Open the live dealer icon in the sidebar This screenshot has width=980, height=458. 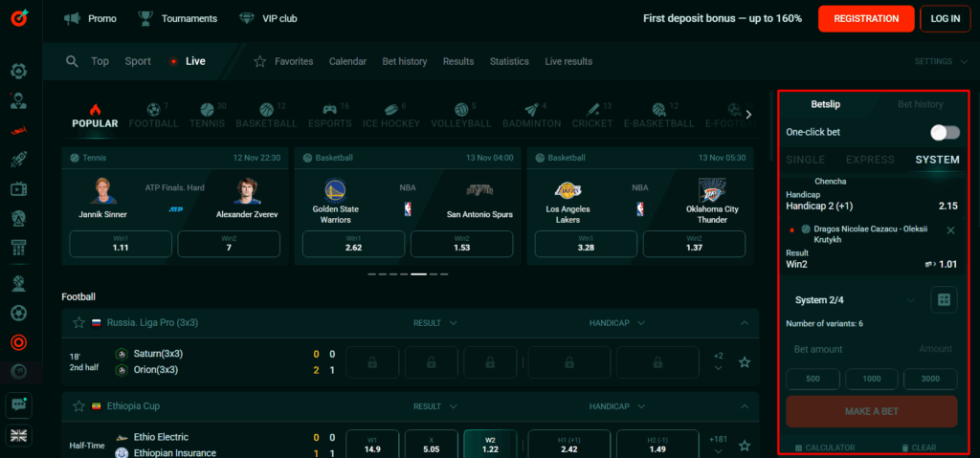click(x=19, y=100)
